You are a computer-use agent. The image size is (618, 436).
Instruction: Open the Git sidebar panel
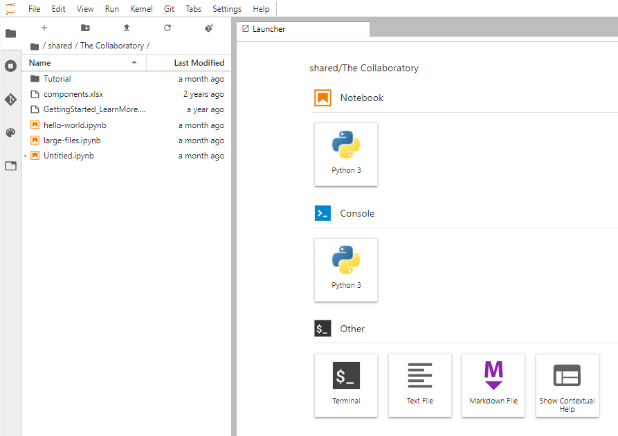10,99
